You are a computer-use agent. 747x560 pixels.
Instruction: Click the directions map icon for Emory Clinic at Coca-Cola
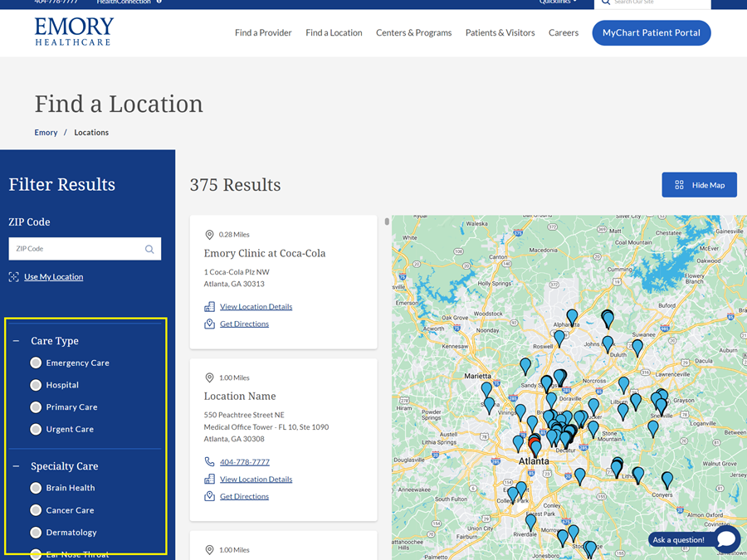(x=210, y=324)
